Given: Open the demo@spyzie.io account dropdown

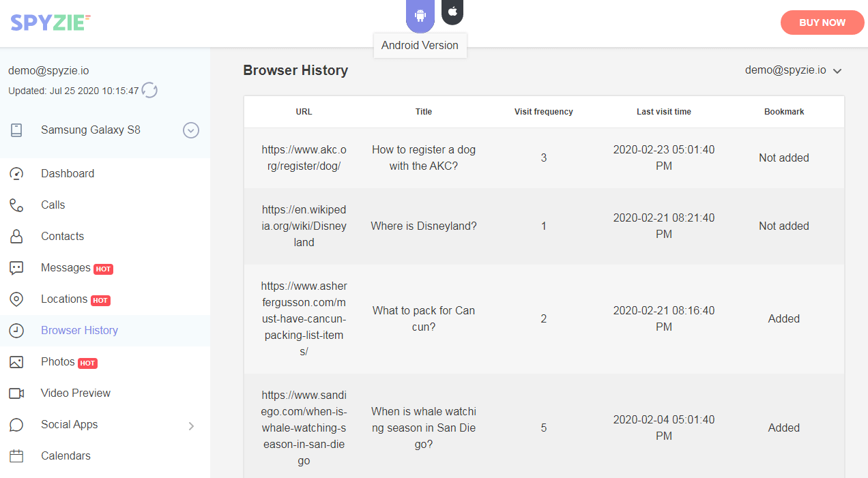Looking at the screenshot, I should click(793, 70).
